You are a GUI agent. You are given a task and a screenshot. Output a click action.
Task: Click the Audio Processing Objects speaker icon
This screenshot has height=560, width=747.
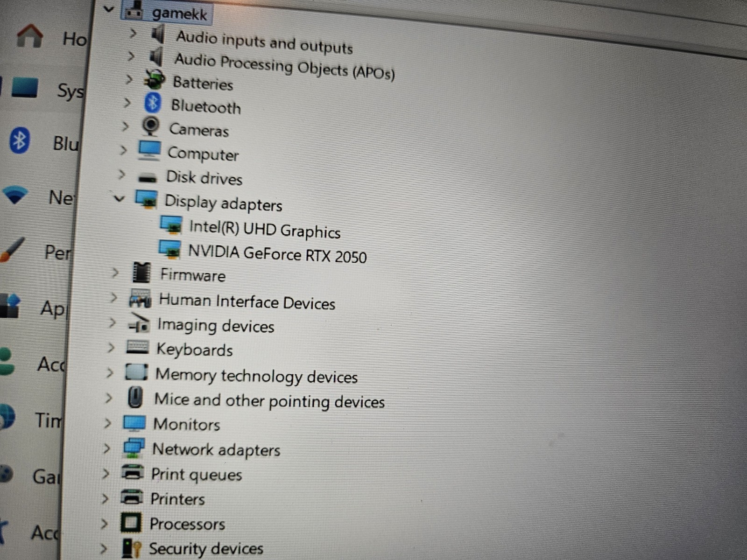[x=156, y=57]
